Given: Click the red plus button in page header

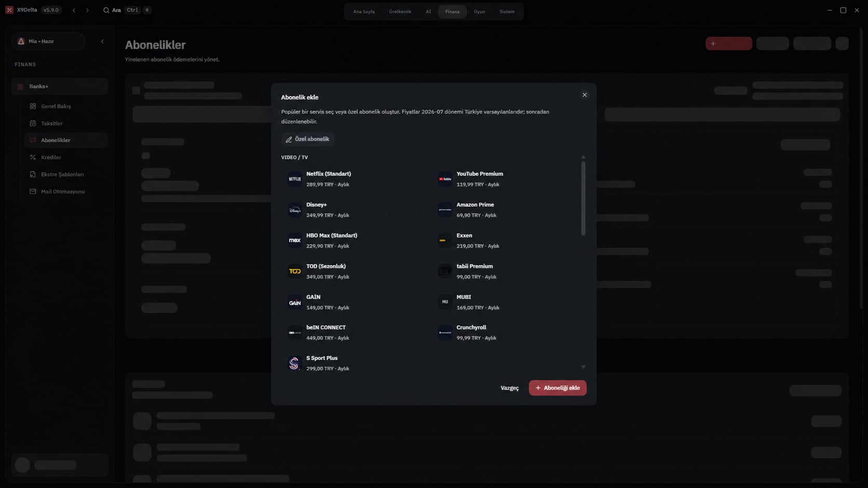Looking at the screenshot, I should (x=728, y=44).
